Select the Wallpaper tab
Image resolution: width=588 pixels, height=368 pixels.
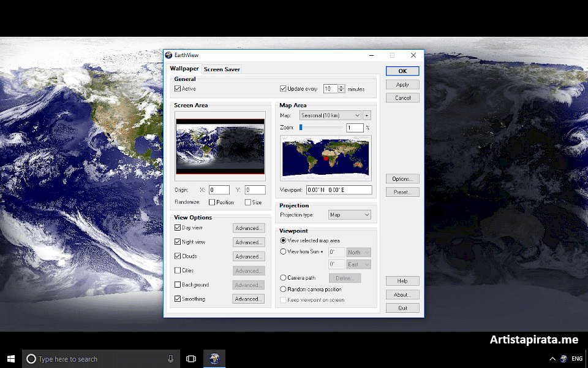(184, 69)
